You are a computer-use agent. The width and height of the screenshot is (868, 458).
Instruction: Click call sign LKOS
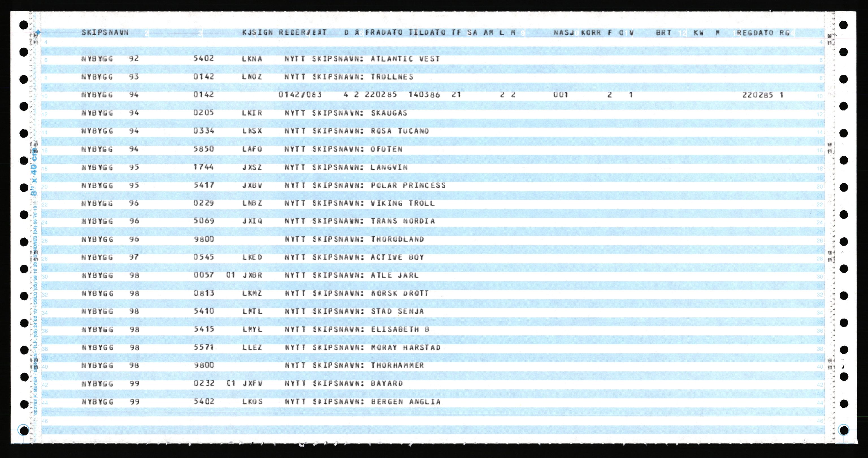252,402
